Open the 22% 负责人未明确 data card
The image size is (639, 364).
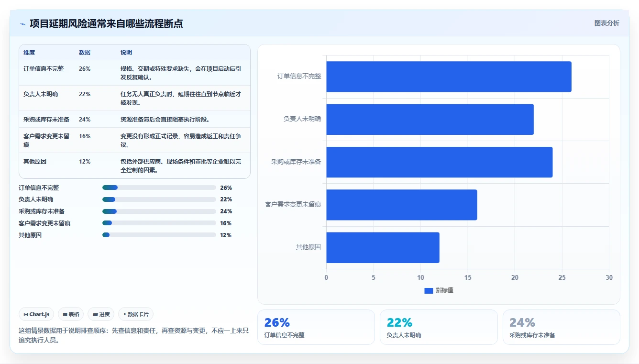(439, 327)
